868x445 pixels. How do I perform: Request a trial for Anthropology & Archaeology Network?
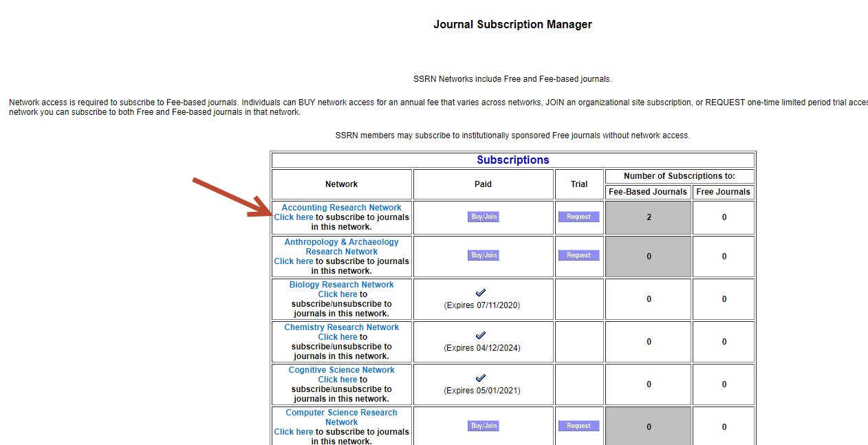(x=578, y=255)
